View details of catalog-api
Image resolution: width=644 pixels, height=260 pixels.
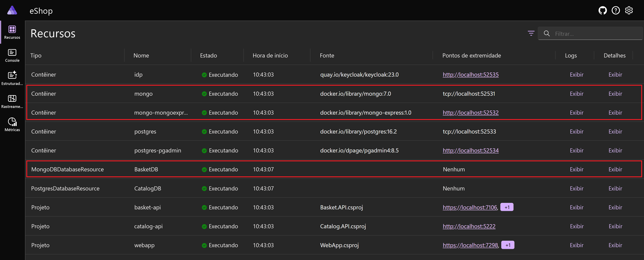tap(615, 226)
